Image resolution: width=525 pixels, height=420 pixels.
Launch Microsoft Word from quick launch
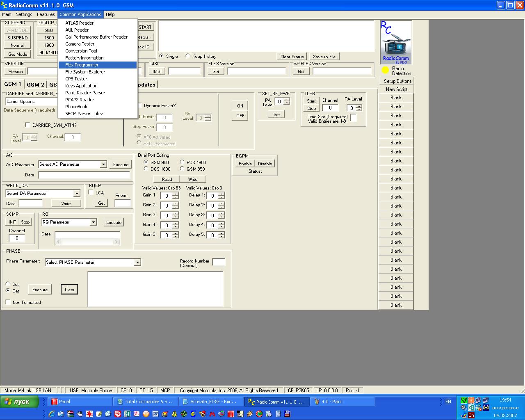pos(155,414)
